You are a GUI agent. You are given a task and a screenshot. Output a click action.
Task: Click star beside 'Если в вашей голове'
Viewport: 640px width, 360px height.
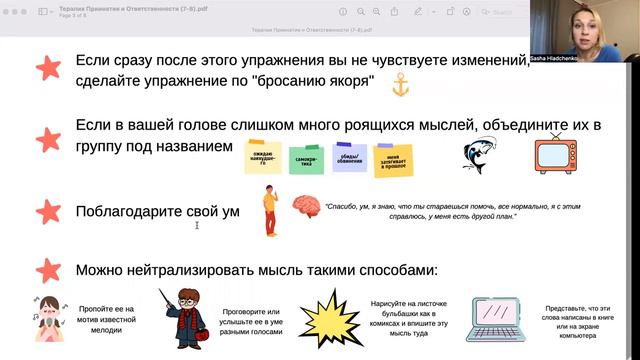tap(49, 140)
